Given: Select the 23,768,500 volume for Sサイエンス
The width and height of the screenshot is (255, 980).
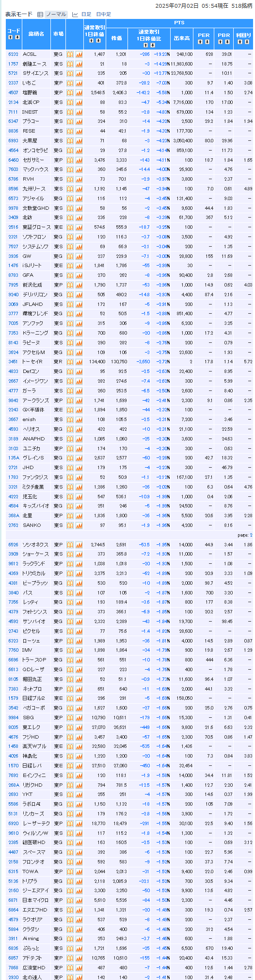Looking at the screenshot, I should (181, 73).
